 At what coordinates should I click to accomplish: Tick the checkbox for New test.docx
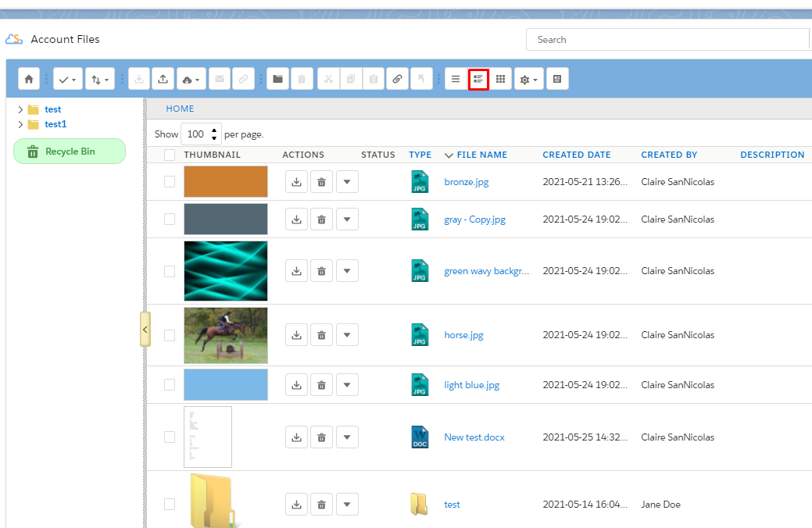click(170, 437)
